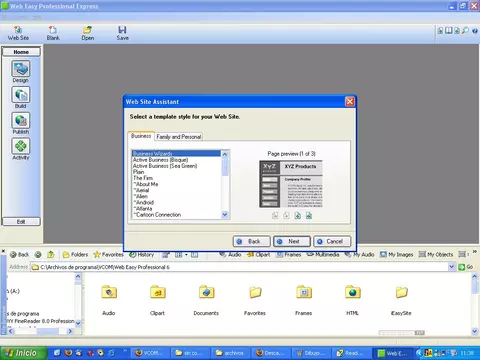Create a Blank page from toolbar
Viewport: 480px width, 360px height.
[53, 33]
